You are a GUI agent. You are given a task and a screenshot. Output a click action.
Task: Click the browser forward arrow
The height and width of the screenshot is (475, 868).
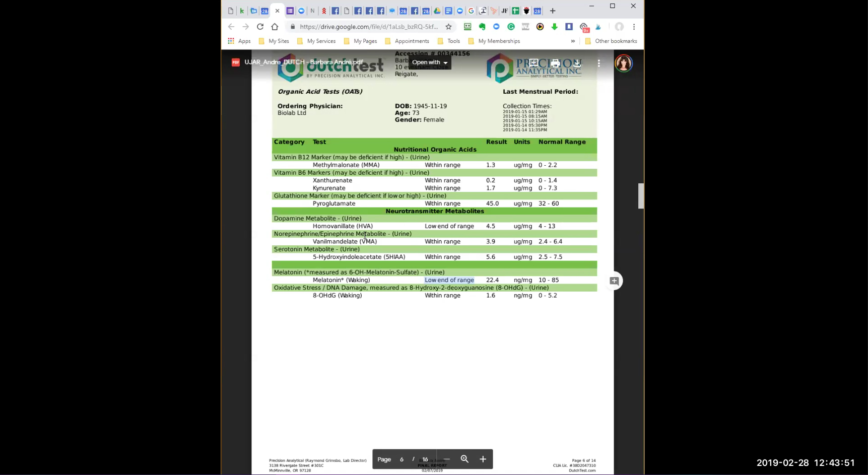tap(245, 27)
